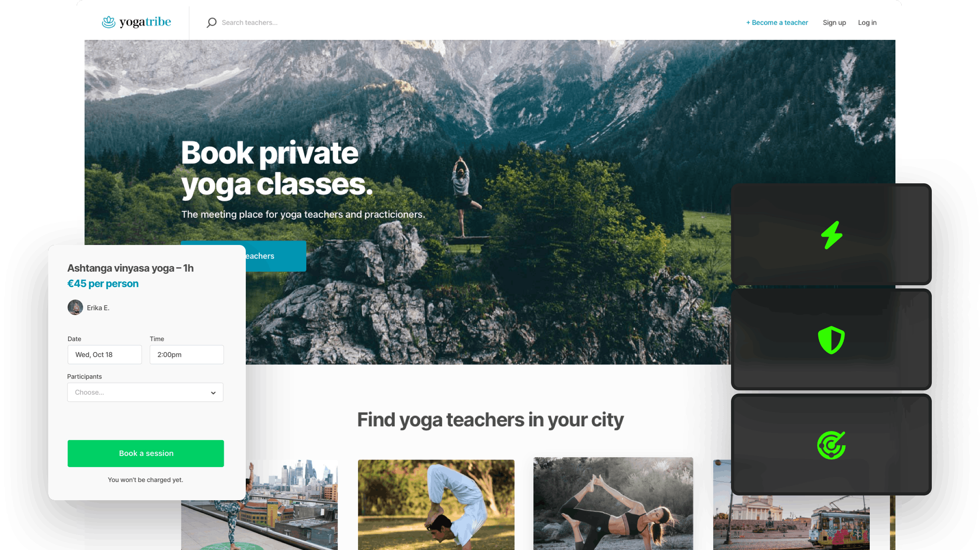Click the dropdown chevron in Participants field
The width and height of the screenshot is (980, 550).
click(x=214, y=392)
